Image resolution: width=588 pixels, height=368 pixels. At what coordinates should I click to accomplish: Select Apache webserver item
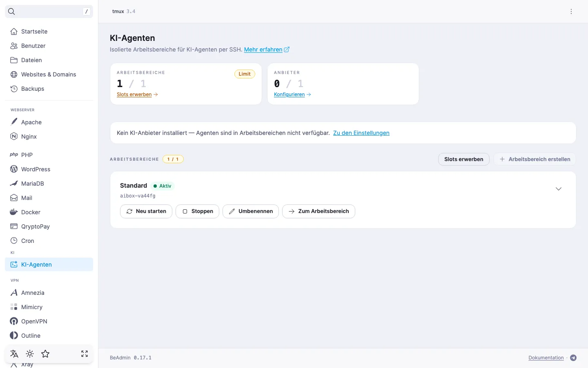click(49, 122)
